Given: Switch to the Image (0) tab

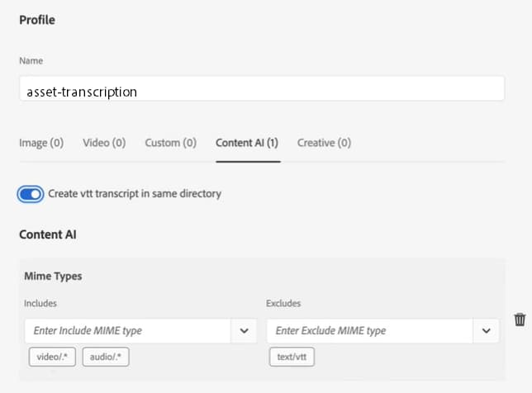Looking at the screenshot, I should [41, 143].
